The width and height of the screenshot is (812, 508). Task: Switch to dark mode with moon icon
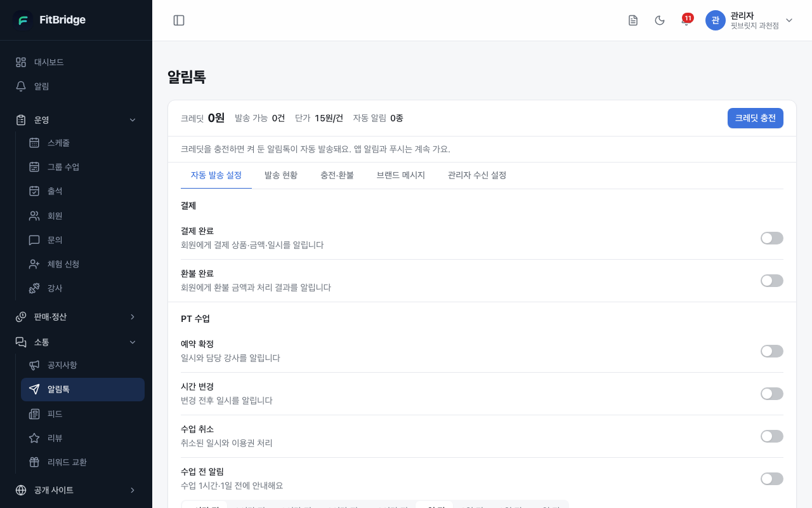(660, 20)
